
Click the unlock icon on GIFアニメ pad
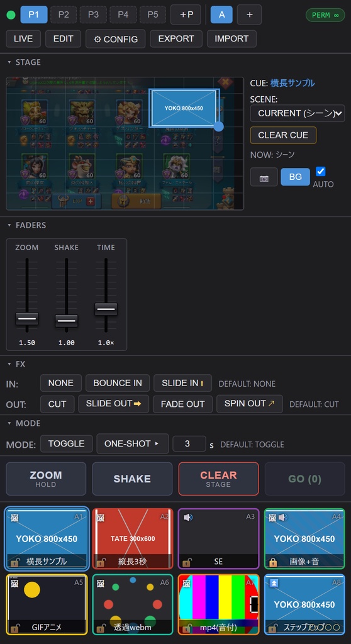(x=15, y=628)
